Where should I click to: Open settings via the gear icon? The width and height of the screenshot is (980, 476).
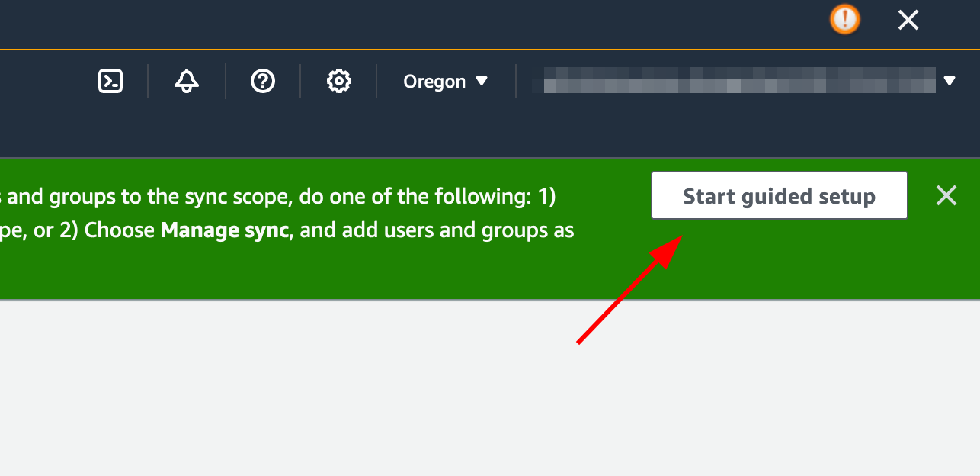coord(338,81)
